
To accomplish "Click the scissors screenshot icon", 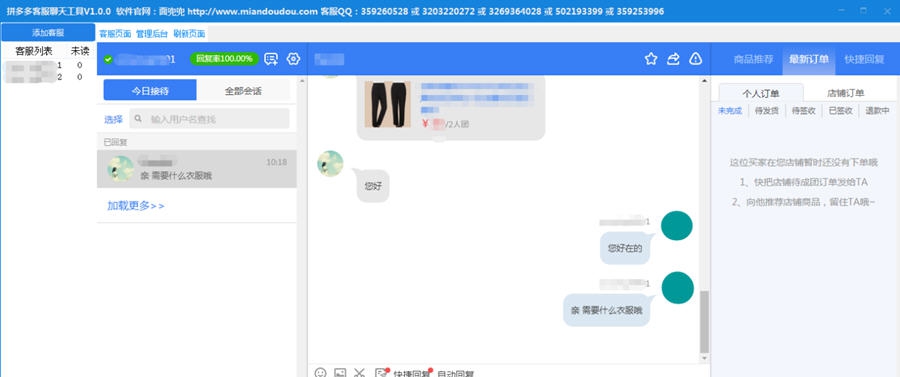I will [359, 374].
